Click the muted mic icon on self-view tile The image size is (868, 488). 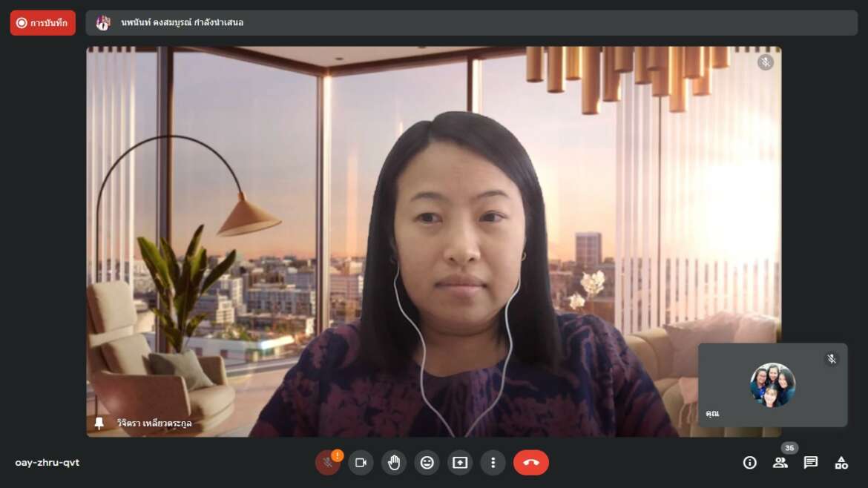pos(832,359)
